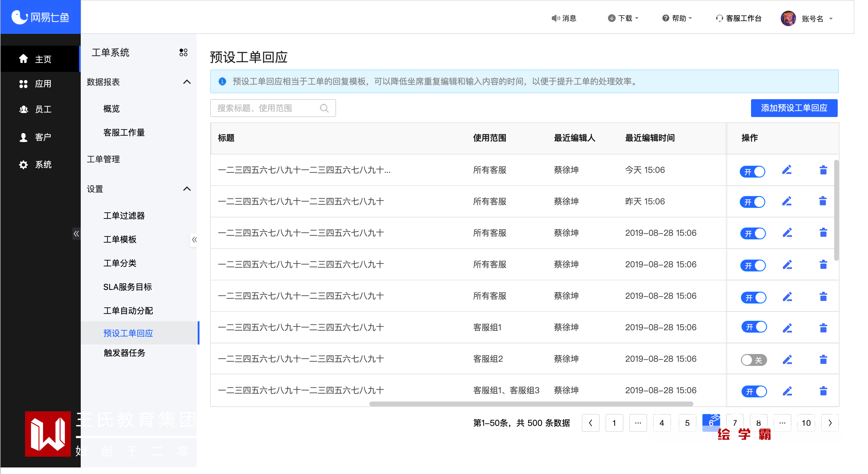This screenshot has height=474, width=868.
Task: Click the account avatar picture
Action: [788, 18]
